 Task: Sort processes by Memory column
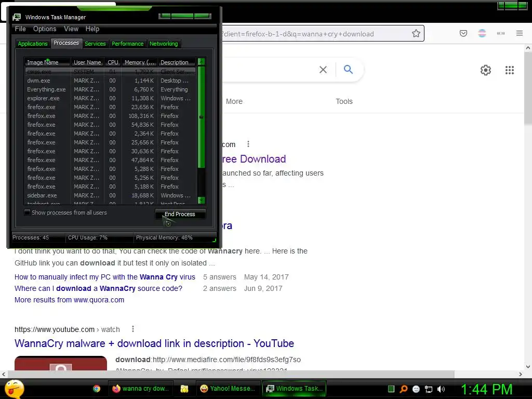click(x=139, y=62)
